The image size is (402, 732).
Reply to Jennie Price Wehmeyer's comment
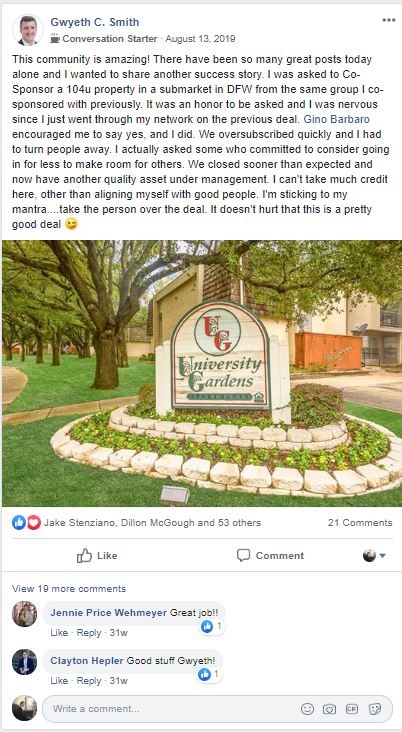coord(89,633)
